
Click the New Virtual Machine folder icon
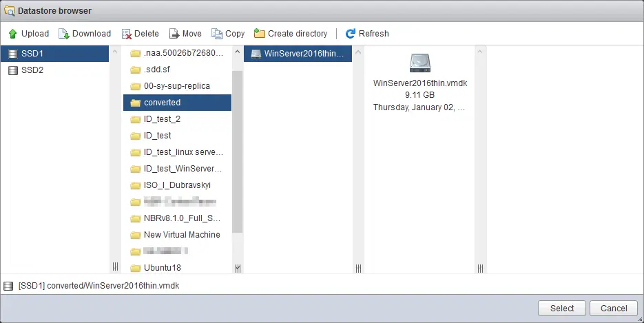tap(135, 235)
